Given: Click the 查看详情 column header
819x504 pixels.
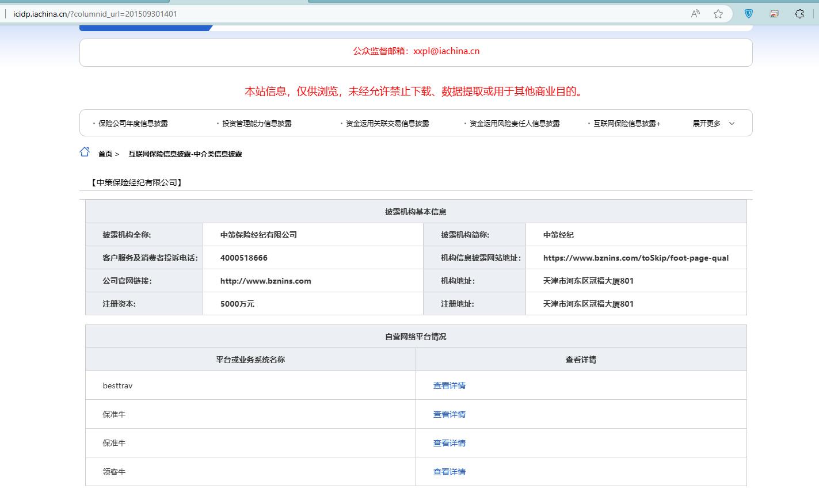Looking at the screenshot, I should click(581, 360).
